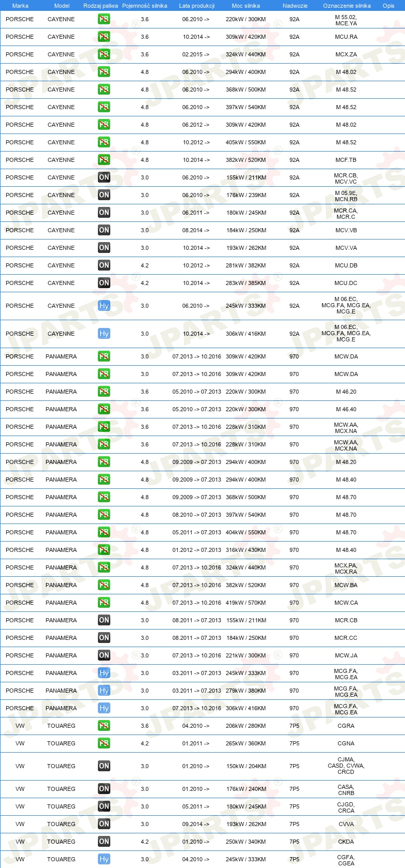
Task: Click the petrol icon for Cayenne 324kW / 440KM
Action: [104, 54]
